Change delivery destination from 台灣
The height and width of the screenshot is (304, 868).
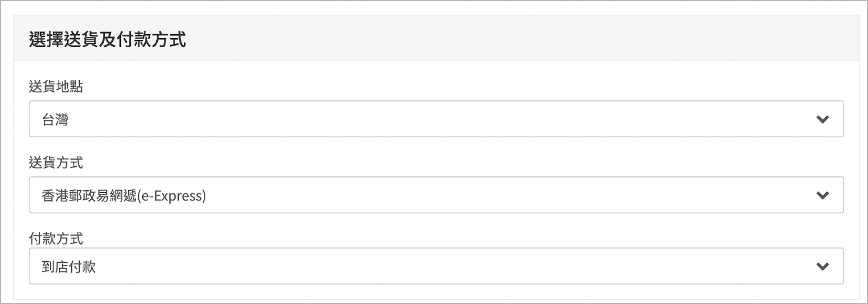pyautogui.click(x=436, y=119)
